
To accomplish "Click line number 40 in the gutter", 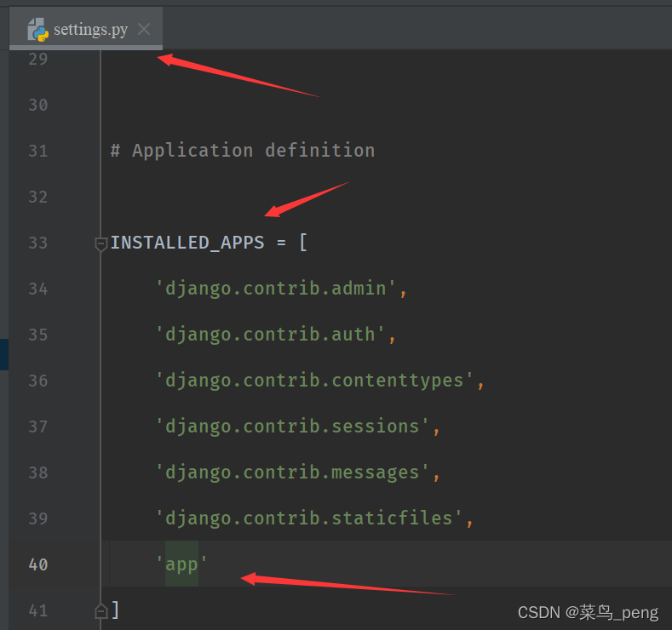I will click(38, 564).
